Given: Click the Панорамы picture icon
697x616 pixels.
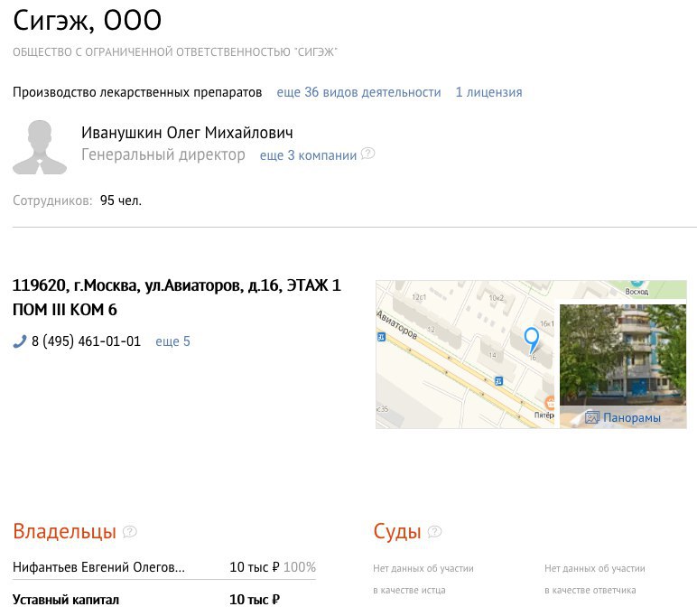Looking at the screenshot, I should 591,417.
